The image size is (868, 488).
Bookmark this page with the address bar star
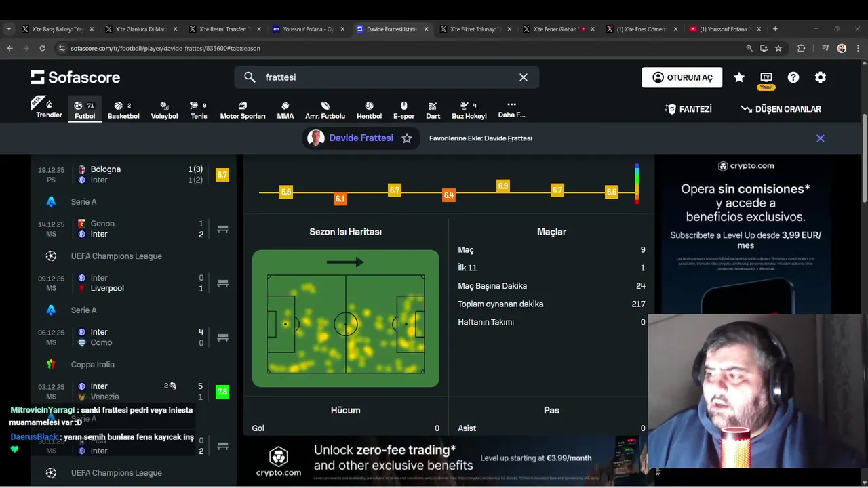click(778, 48)
